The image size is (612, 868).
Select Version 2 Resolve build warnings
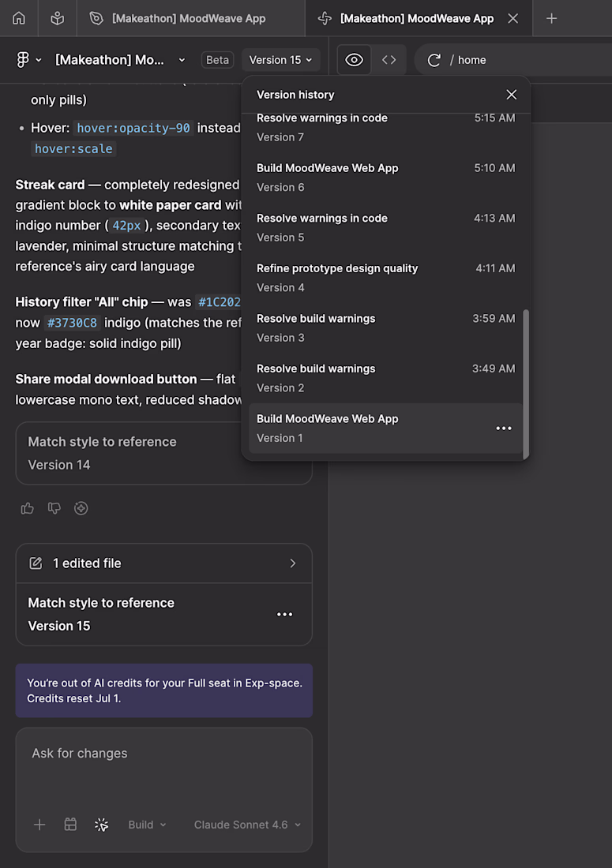(x=385, y=378)
